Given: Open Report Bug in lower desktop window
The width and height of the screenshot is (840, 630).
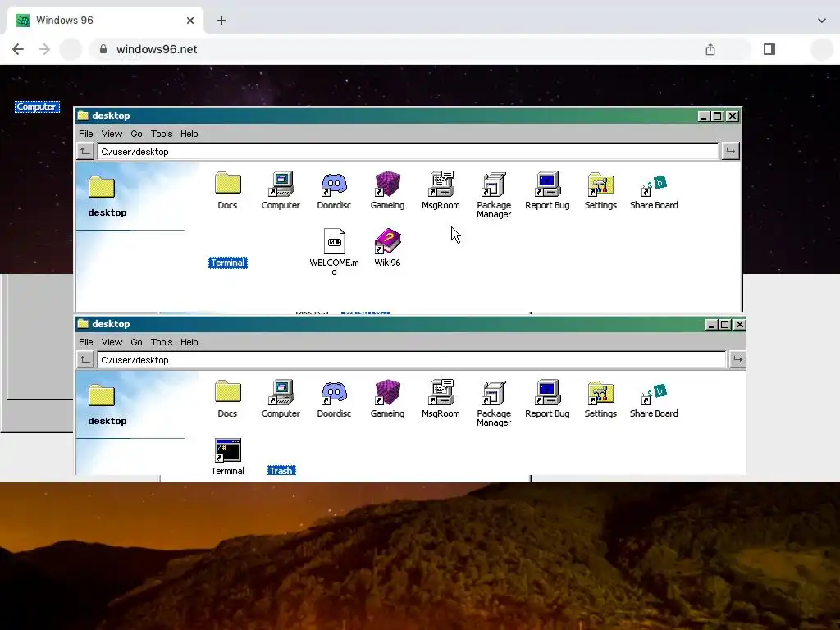Looking at the screenshot, I should tap(547, 399).
